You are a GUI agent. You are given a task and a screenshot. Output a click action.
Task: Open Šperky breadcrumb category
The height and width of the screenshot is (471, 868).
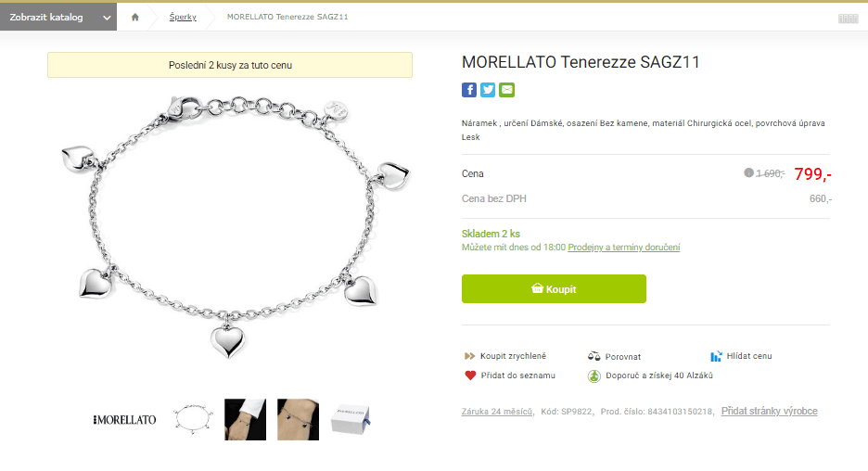coord(183,18)
